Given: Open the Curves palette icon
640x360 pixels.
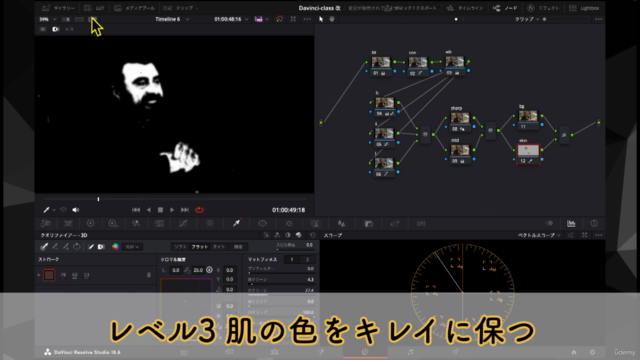Looking at the screenshot, I should pos(183,223).
